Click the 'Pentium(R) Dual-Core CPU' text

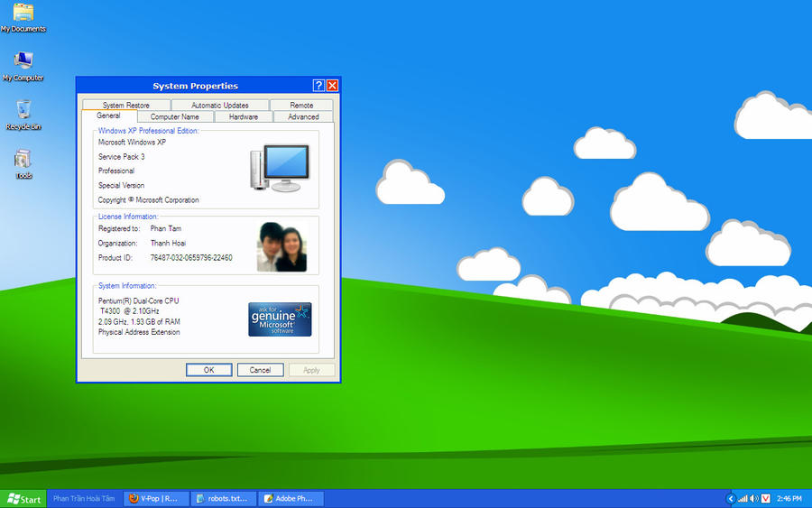click(x=138, y=300)
